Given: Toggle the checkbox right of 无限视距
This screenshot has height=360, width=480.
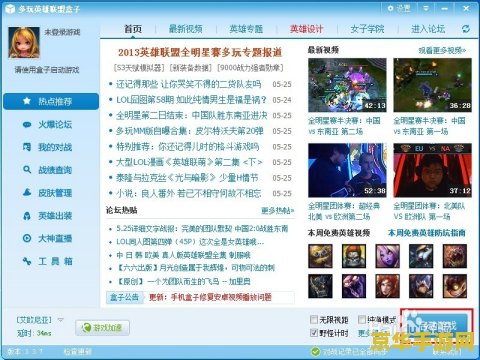Looking at the screenshot, I should pyautogui.click(x=362, y=319).
